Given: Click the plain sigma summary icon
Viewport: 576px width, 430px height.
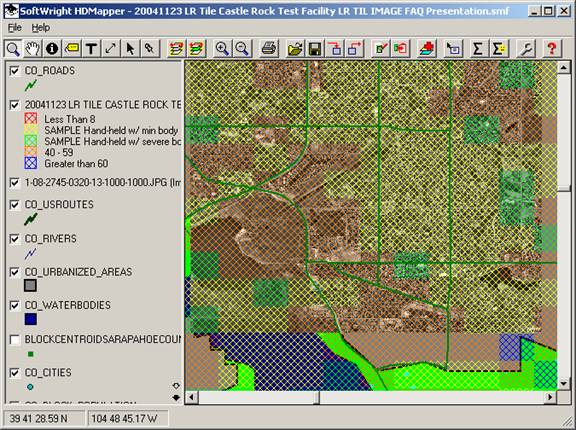Looking at the screenshot, I should [477, 48].
